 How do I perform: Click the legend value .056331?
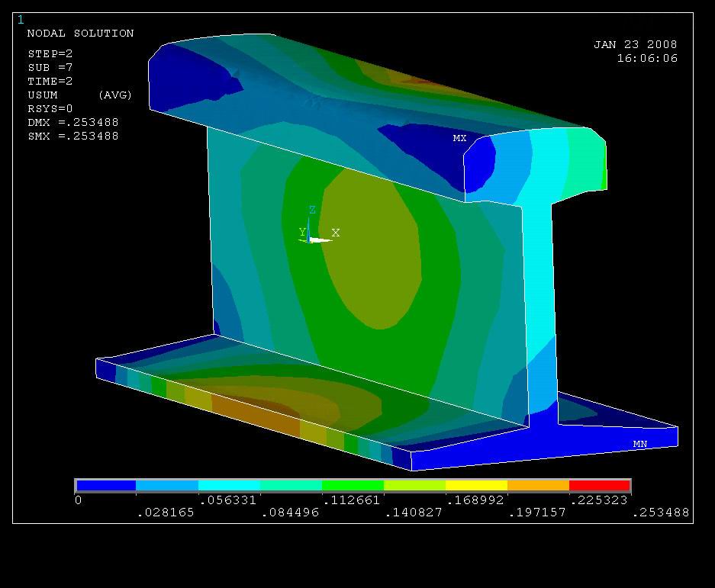point(228,500)
